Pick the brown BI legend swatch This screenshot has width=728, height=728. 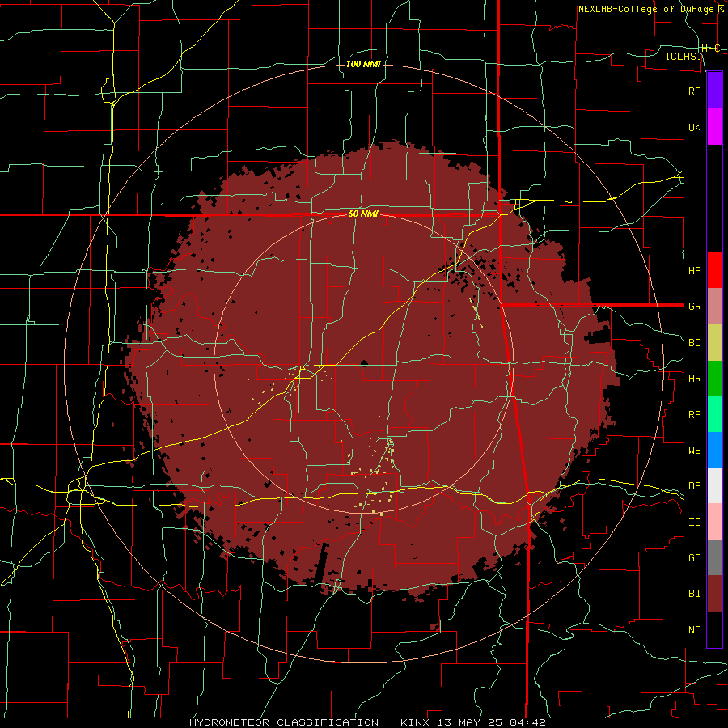(x=714, y=594)
